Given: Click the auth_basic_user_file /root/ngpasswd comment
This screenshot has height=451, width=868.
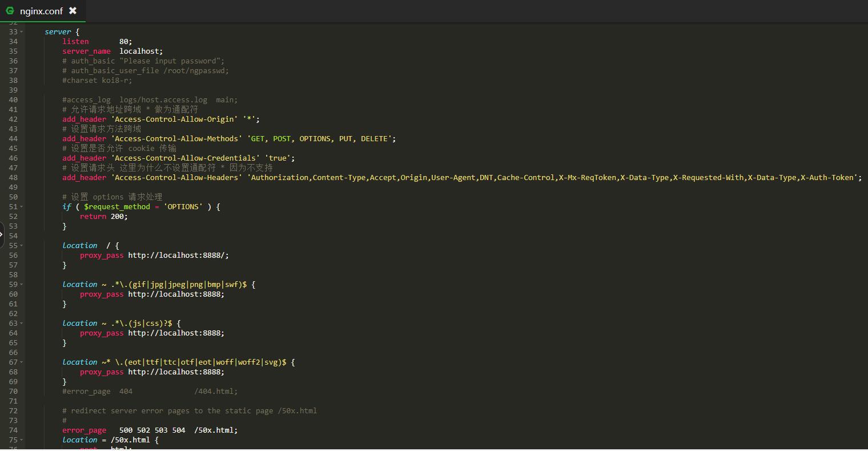Looking at the screenshot, I should pos(146,70).
